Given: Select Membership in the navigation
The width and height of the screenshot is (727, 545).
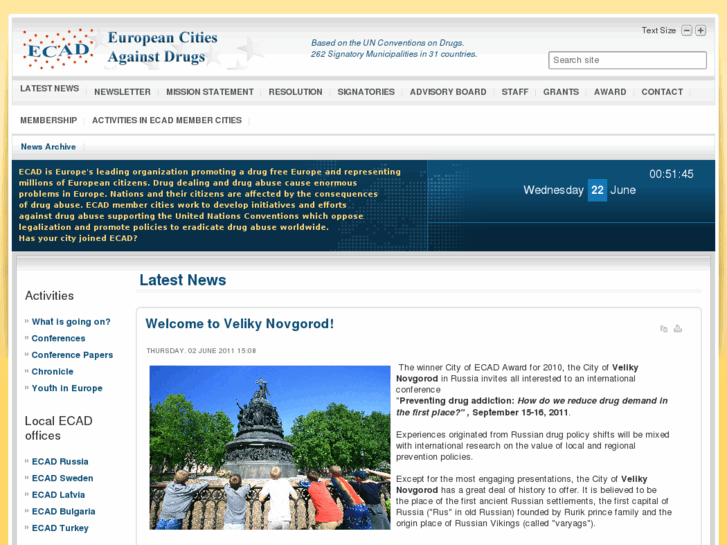Looking at the screenshot, I should tap(49, 120).
